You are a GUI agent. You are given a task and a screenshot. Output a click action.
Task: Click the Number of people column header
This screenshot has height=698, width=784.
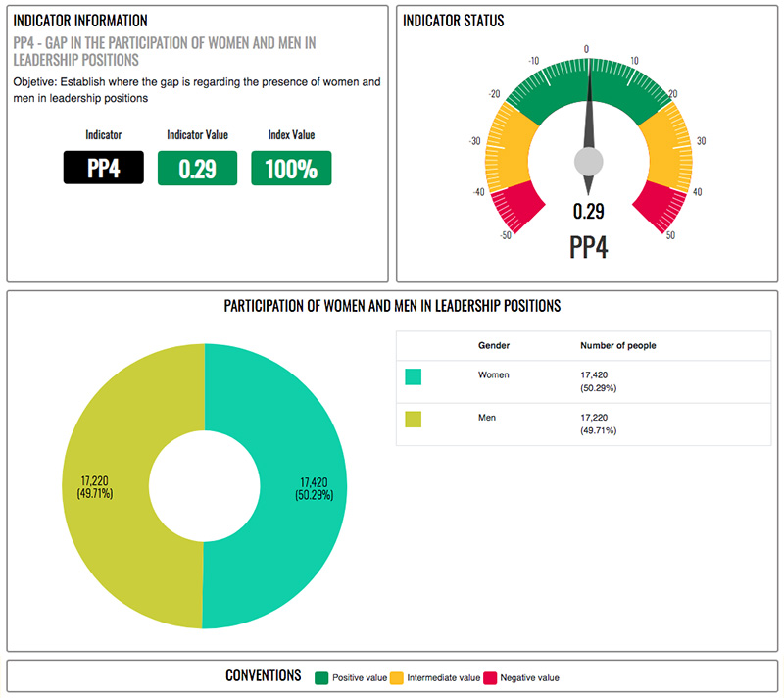[617, 346]
